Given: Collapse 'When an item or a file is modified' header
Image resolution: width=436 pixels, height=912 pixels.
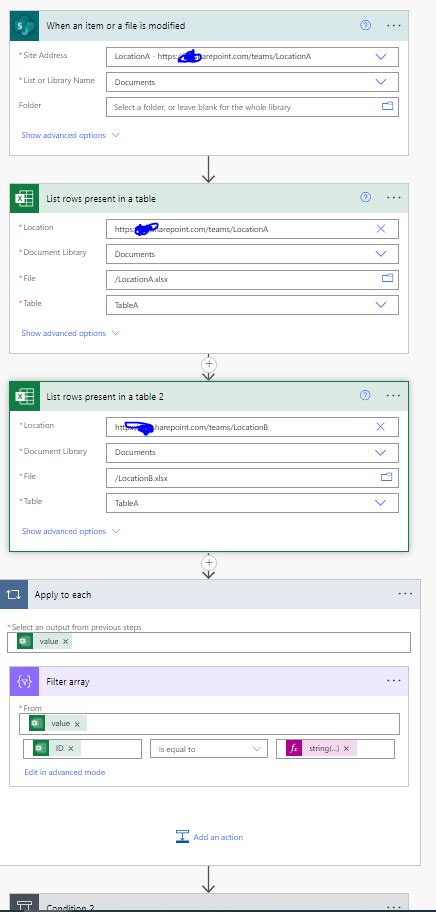Looking at the screenshot, I should [209, 26].
